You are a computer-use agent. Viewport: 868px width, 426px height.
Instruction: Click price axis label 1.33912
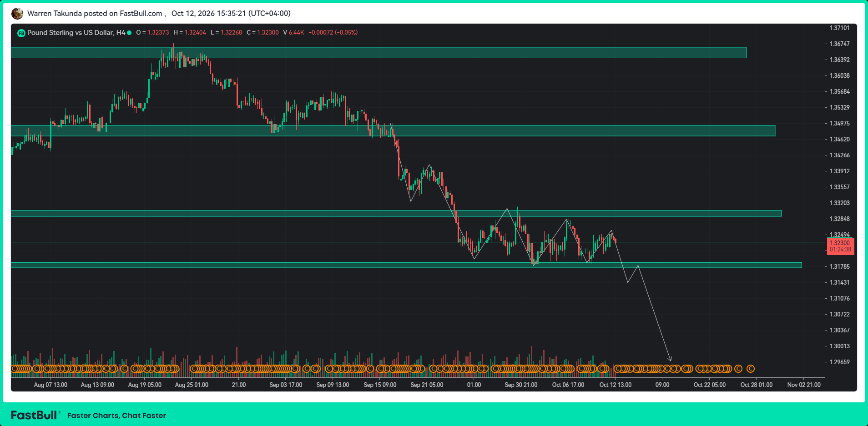(839, 171)
